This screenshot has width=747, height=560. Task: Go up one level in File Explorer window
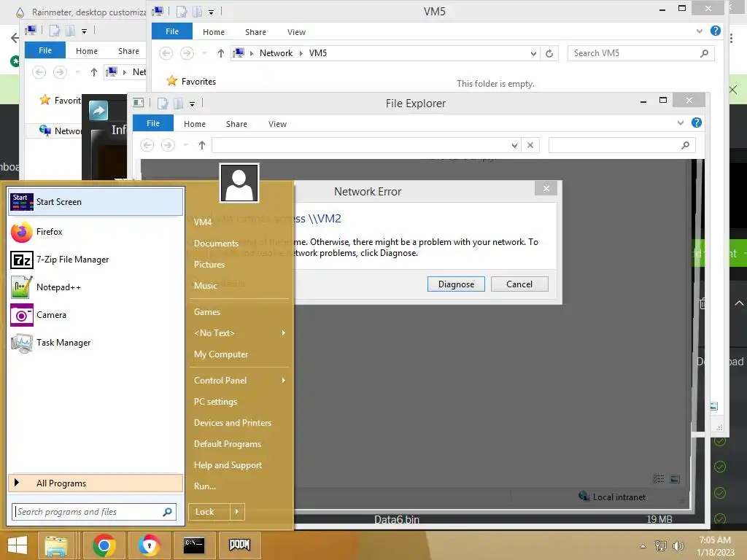(x=202, y=145)
